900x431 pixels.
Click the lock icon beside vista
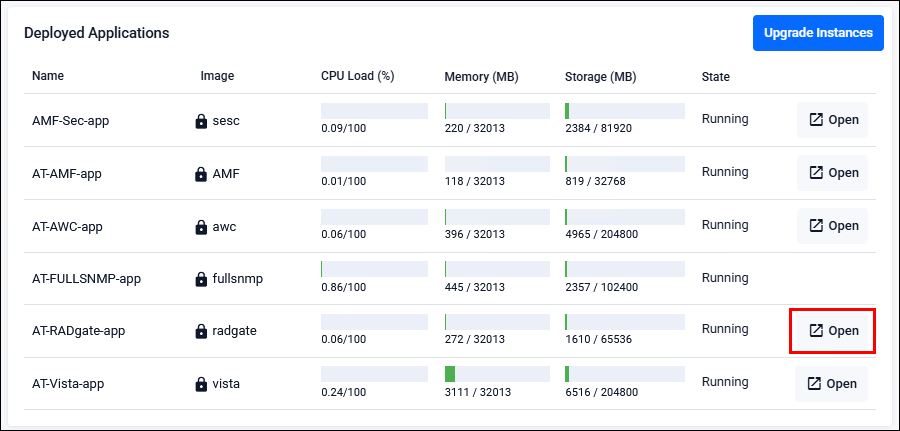201,384
